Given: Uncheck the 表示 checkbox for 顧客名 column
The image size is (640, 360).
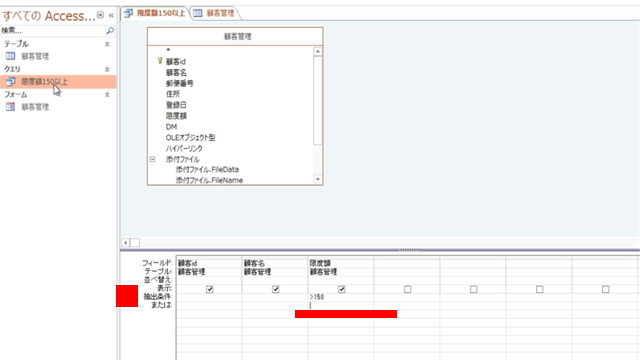Looking at the screenshot, I should (x=276, y=289).
